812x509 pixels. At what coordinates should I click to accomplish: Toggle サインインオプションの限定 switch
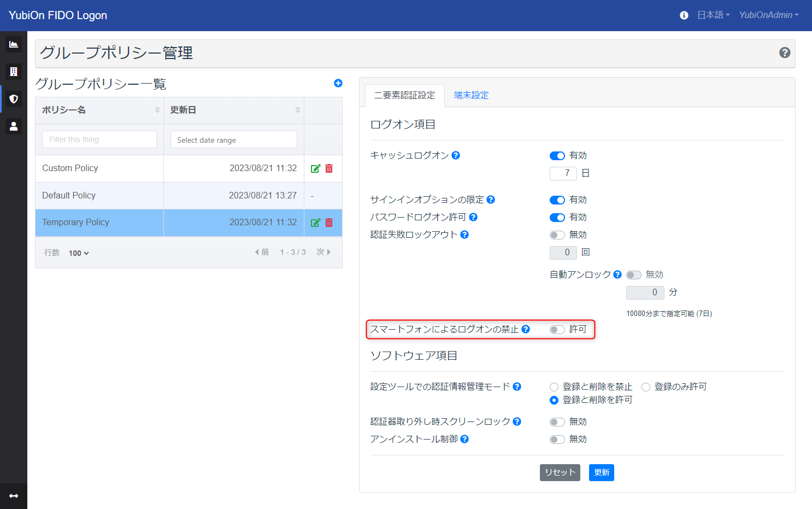click(x=557, y=200)
